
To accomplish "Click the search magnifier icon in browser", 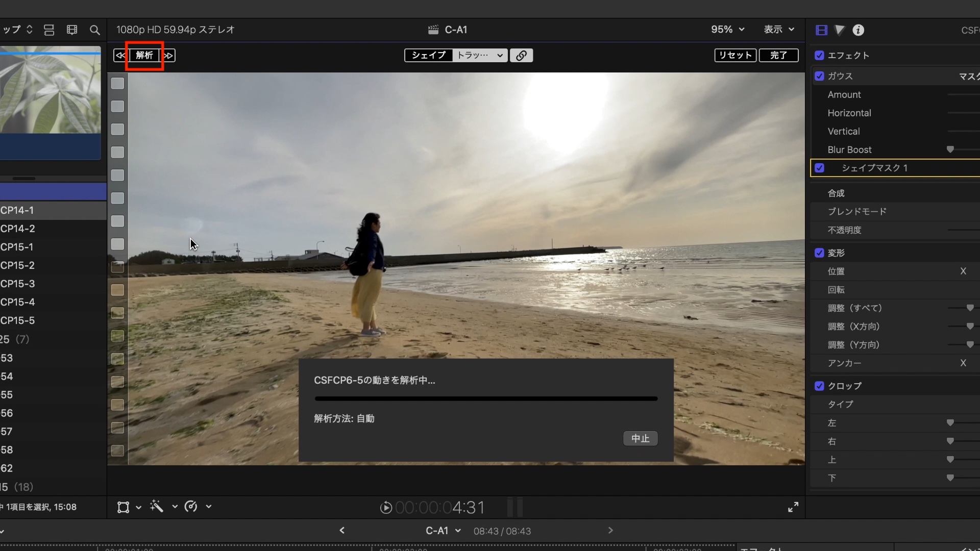I will pos(94,30).
